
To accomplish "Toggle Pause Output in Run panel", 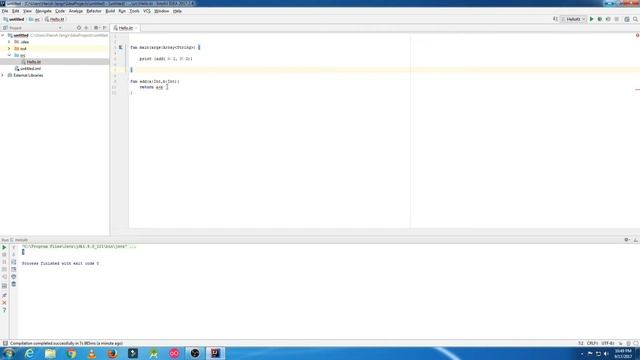I will [x=4, y=262].
